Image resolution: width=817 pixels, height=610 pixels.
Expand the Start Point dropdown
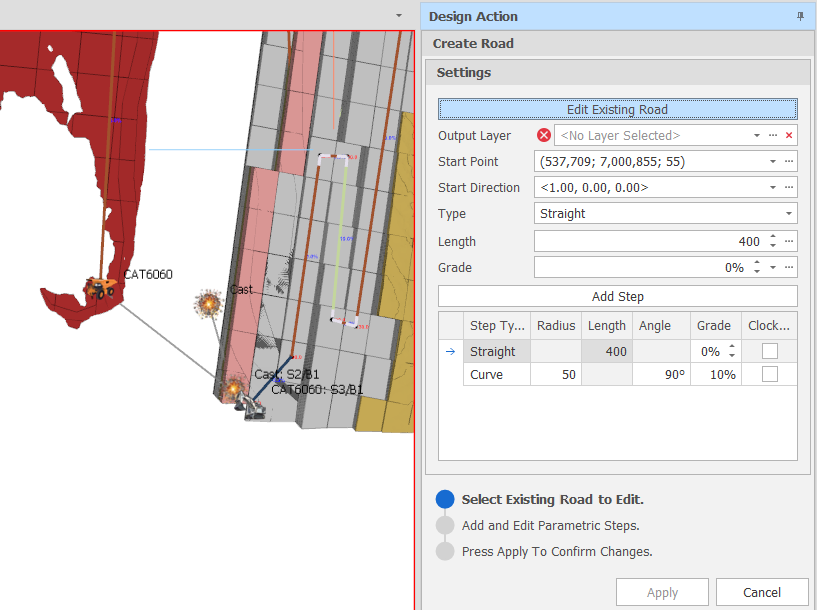click(773, 162)
